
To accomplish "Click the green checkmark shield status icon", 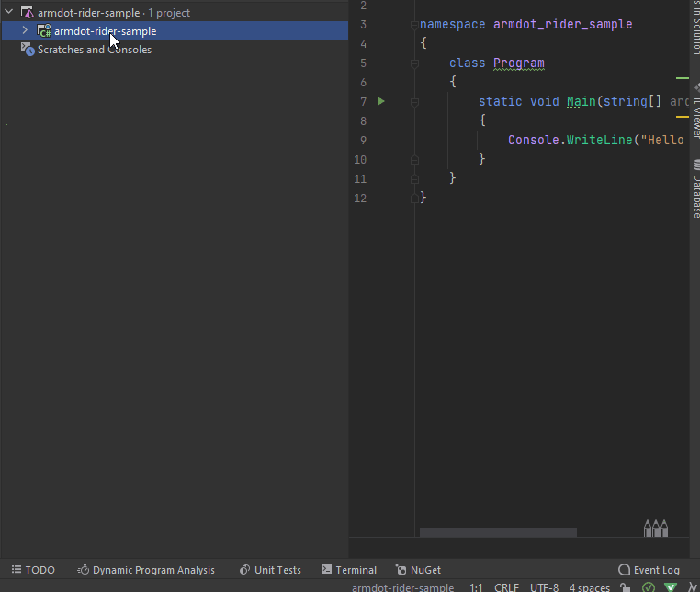I will click(671, 587).
